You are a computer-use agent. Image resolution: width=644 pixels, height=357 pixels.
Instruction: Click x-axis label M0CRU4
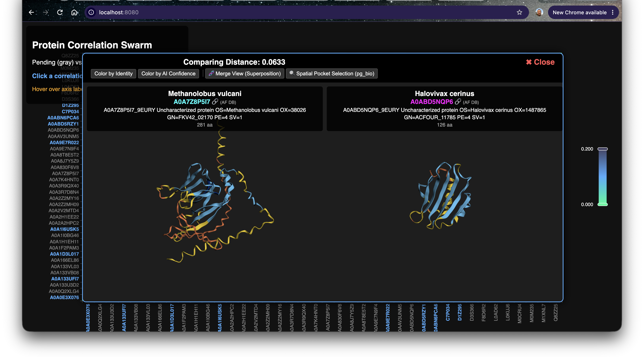pyautogui.click(x=519, y=314)
